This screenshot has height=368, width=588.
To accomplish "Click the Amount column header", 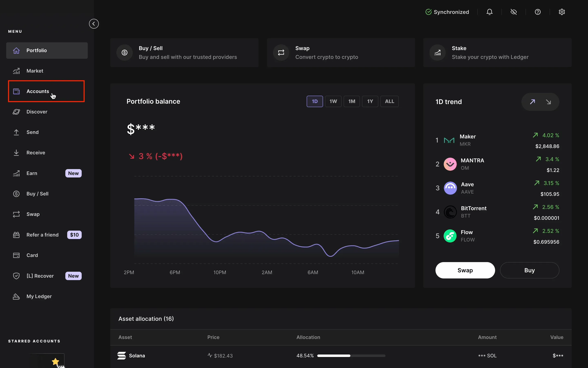I will 487,337.
